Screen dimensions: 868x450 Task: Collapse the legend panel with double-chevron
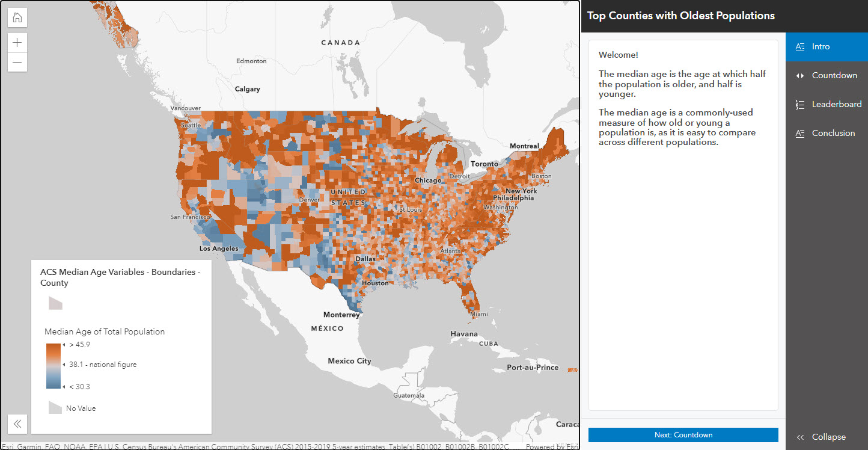(17, 424)
